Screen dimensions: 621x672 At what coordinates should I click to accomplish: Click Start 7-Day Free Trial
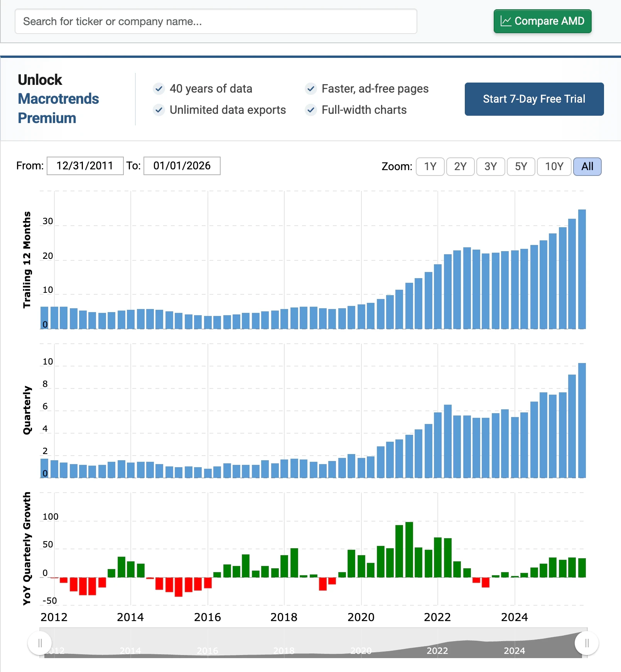pos(534,99)
